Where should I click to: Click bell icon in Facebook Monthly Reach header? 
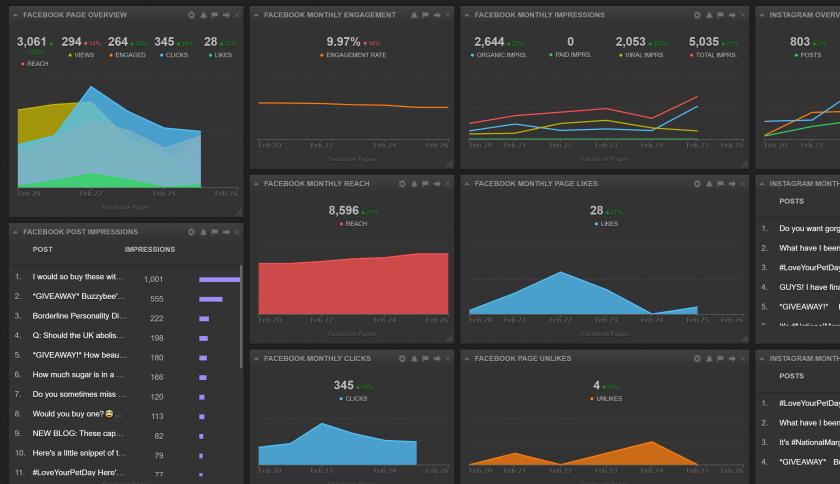coord(414,184)
